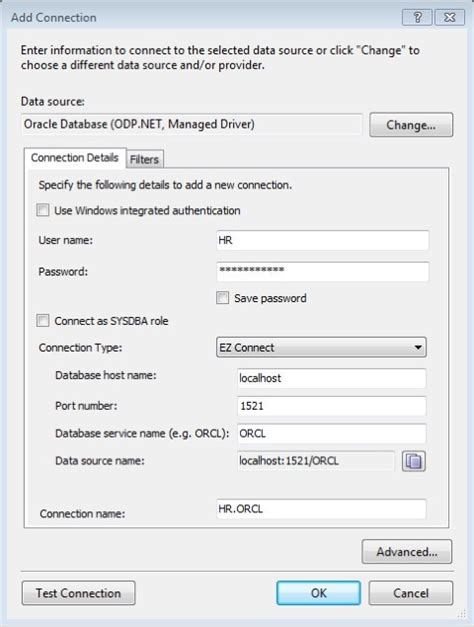Close the Add Connection dialog
474x627 pixels.
coord(450,17)
